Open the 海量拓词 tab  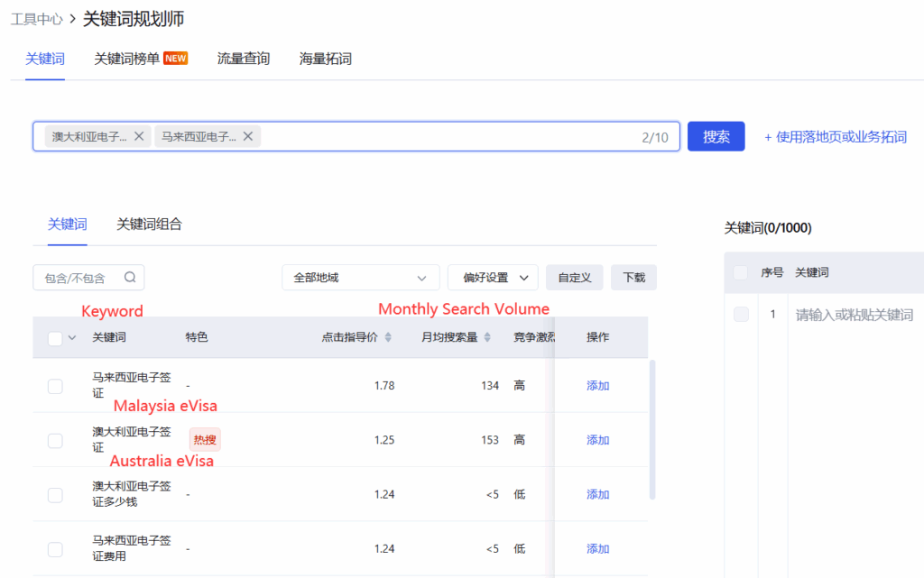point(325,59)
